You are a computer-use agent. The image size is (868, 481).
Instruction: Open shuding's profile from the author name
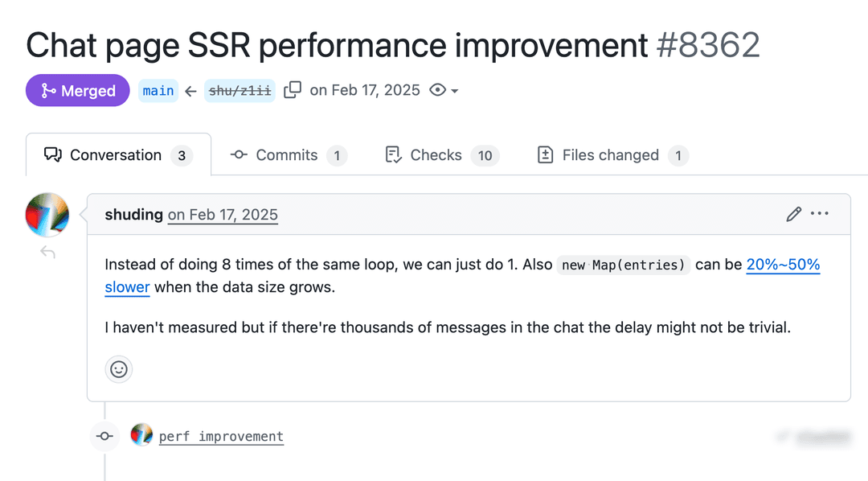133,215
